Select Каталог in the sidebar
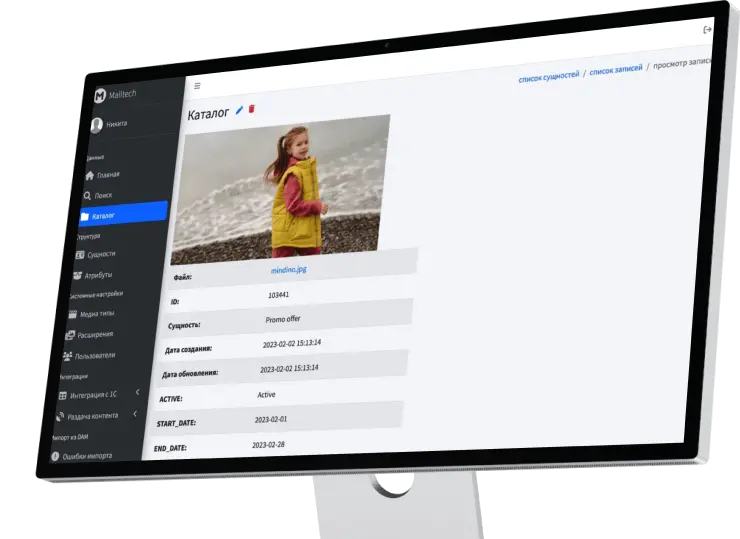Image resolution: width=740 pixels, height=539 pixels. pos(103,215)
